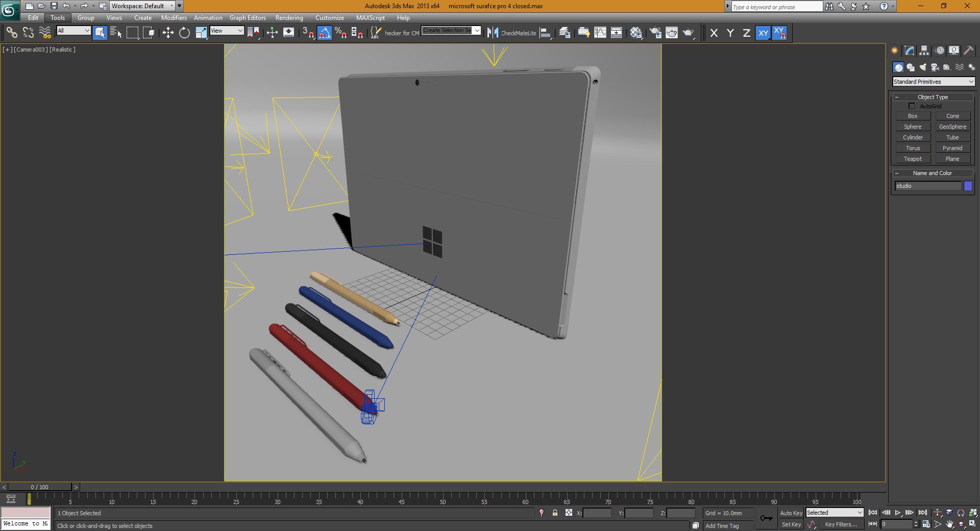Enable the AutoGrid checkbox
The width and height of the screenshot is (980, 531).
click(912, 106)
